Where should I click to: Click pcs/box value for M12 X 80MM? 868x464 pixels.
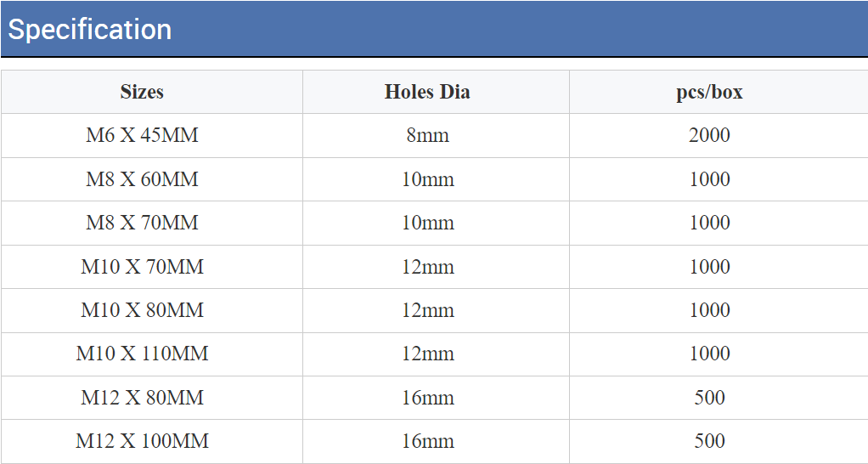click(709, 398)
